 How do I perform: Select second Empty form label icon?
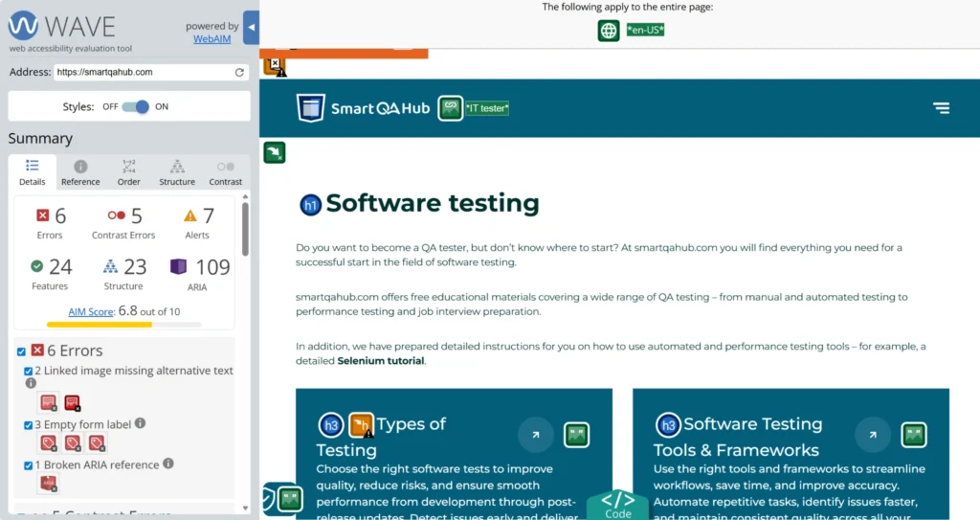pyautogui.click(x=73, y=443)
